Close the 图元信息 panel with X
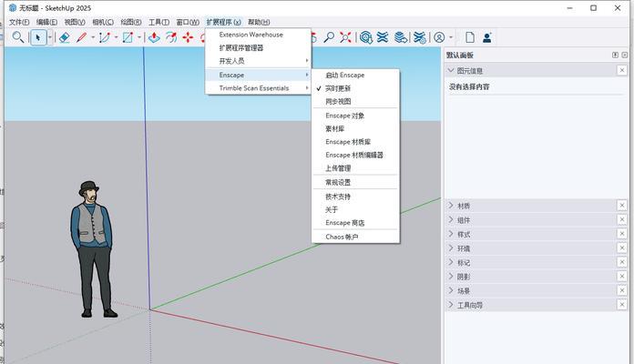This screenshot has width=634, height=364. 622,70
